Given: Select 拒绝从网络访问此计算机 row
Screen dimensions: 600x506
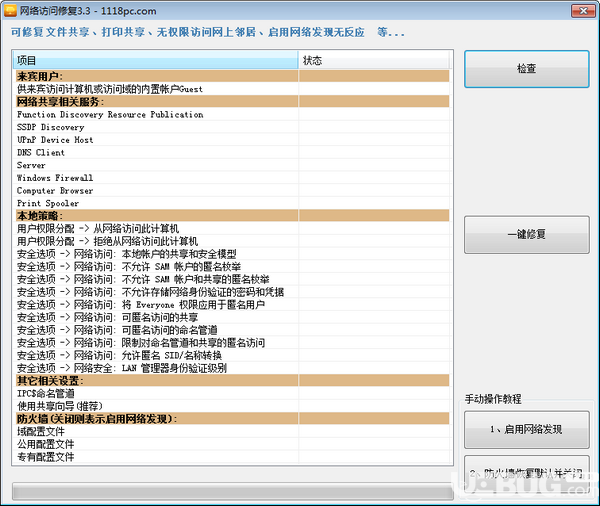Looking at the screenshot, I should click(232, 241).
